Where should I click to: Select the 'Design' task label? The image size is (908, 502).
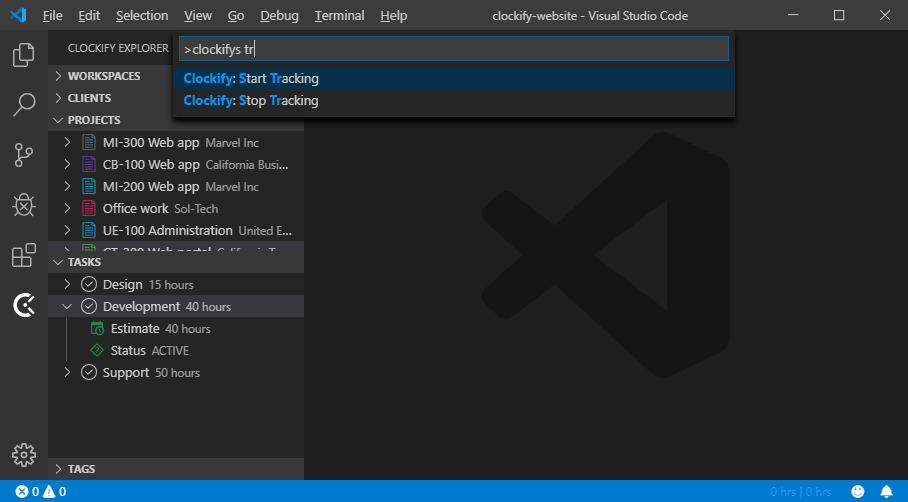coord(122,285)
